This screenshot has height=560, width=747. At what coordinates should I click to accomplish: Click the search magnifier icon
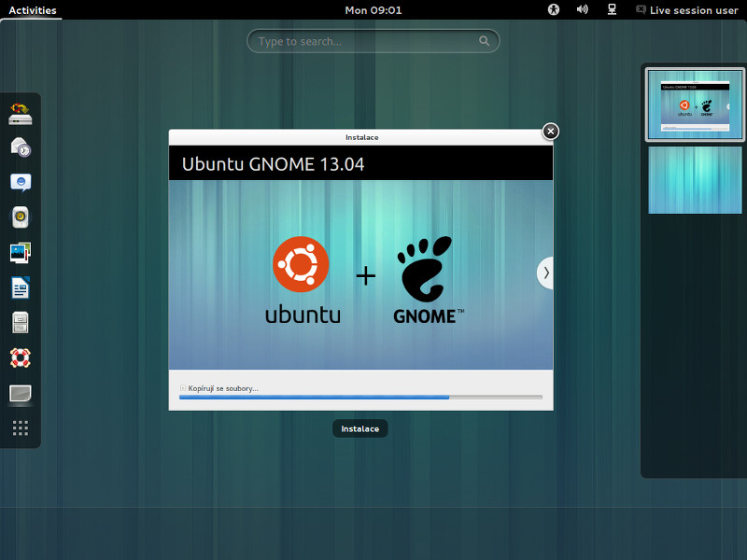tap(484, 41)
